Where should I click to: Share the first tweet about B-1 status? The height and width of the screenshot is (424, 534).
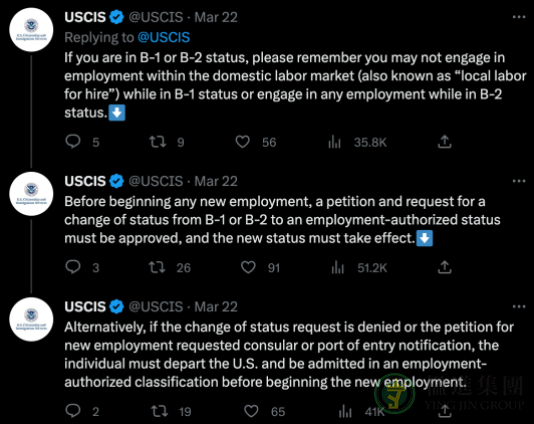[x=444, y=142]
